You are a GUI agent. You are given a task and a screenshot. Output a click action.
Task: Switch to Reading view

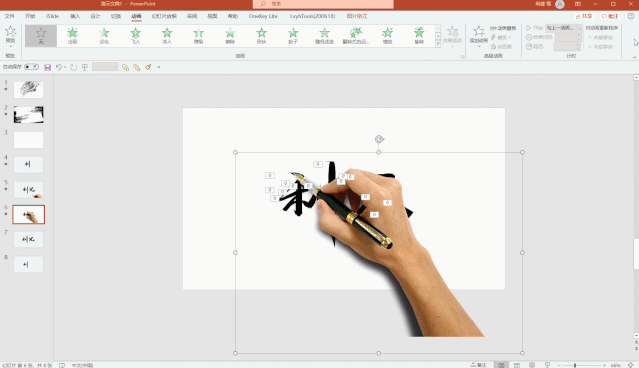click(x=532, y=365)
